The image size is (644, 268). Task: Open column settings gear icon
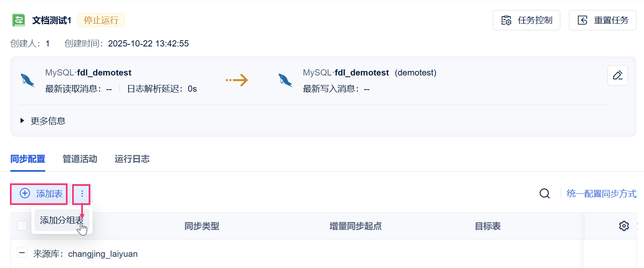coord(624,226)
